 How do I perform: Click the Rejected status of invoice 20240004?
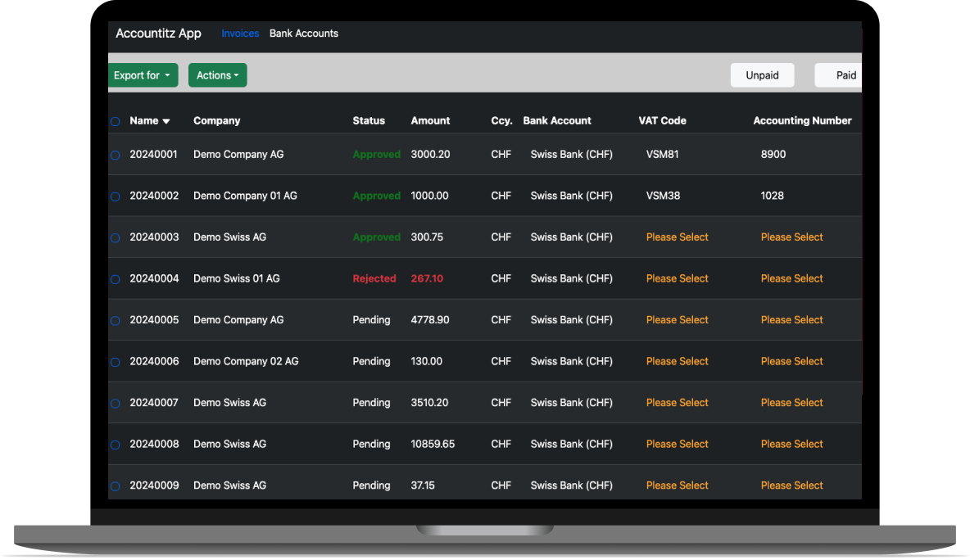pyautogui.click(x=374, y=278)
